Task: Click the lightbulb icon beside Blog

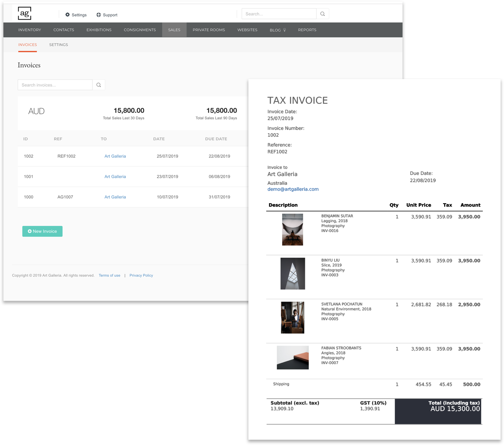Action: pyautogui.click(x=285, y=30)
